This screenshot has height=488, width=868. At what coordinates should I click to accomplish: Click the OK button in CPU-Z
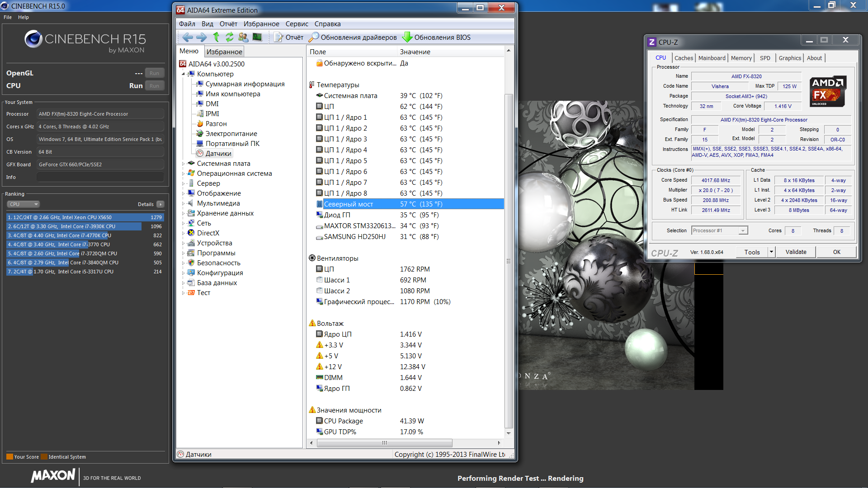(x=836, y=252)
